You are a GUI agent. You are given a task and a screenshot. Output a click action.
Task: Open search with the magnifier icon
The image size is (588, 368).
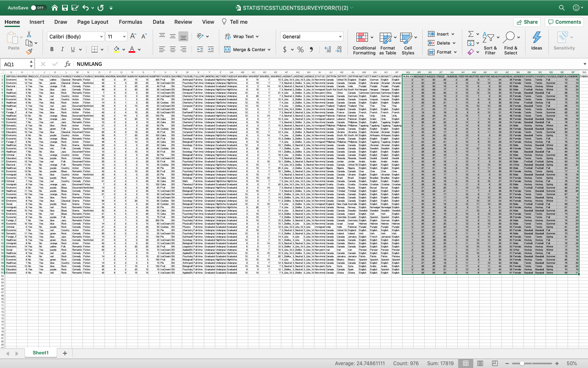tap(562, 8)
